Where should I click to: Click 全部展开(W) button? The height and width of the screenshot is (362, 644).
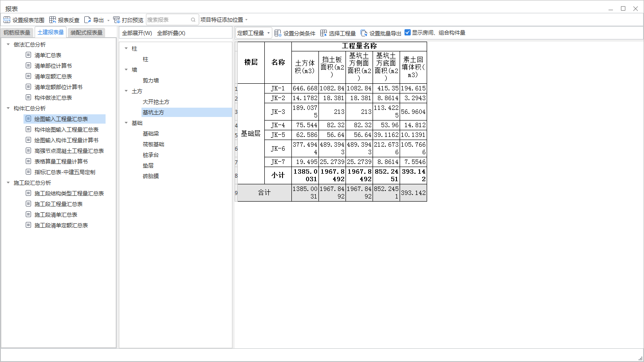pyautogui.click(x=137, y=33)
